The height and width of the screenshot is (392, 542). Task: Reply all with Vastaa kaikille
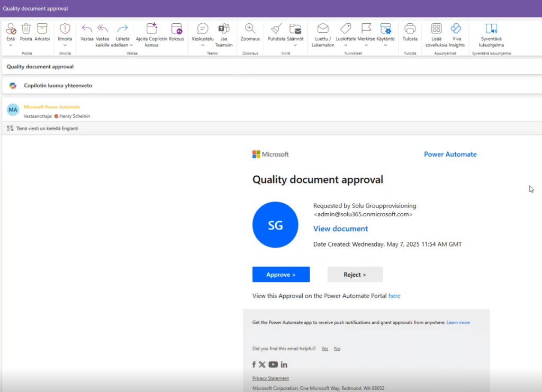tap(102, 29)
